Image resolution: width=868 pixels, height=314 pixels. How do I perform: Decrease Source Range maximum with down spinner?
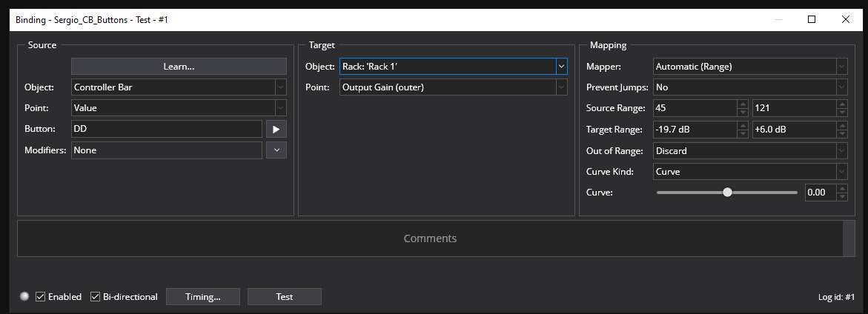841,113
